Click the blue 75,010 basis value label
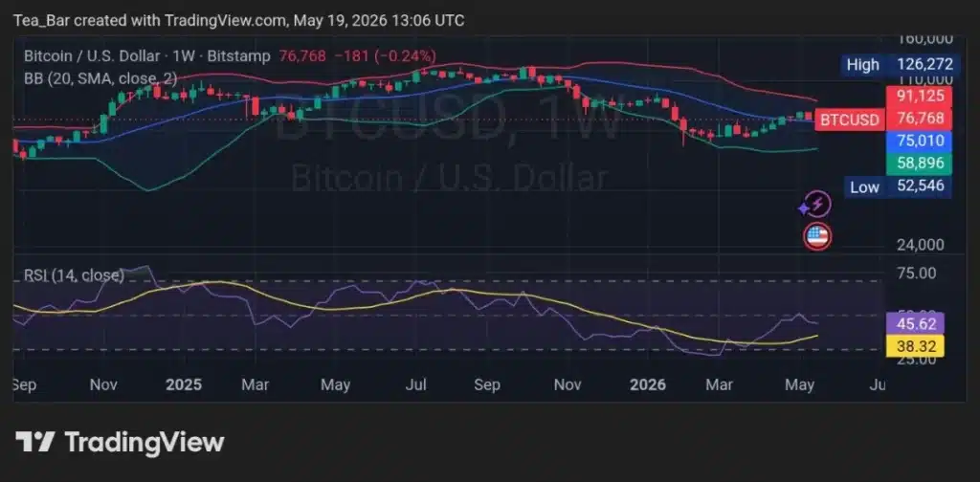Screen dimensions: 980x482 pyautogui.click(x=919, y=142)
